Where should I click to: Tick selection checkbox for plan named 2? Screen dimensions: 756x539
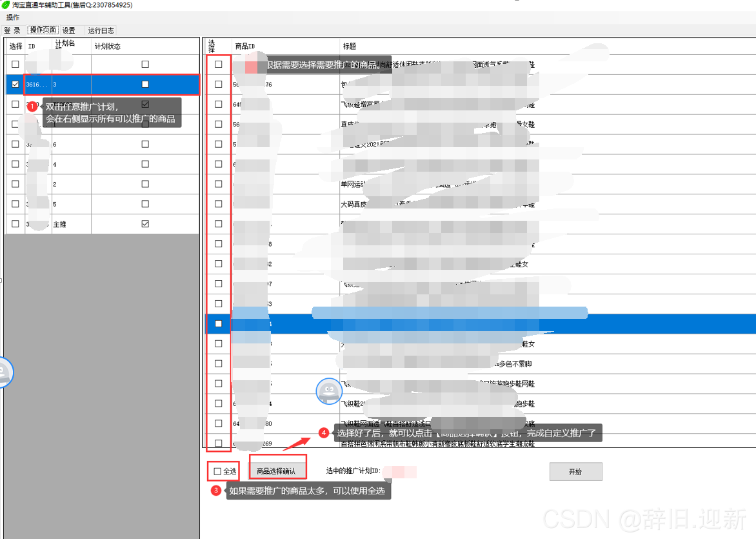pos(15,184)
